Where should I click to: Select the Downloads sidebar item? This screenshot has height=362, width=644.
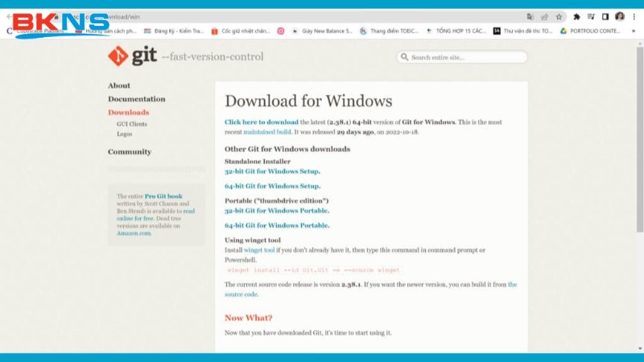(x=129, y=113)
